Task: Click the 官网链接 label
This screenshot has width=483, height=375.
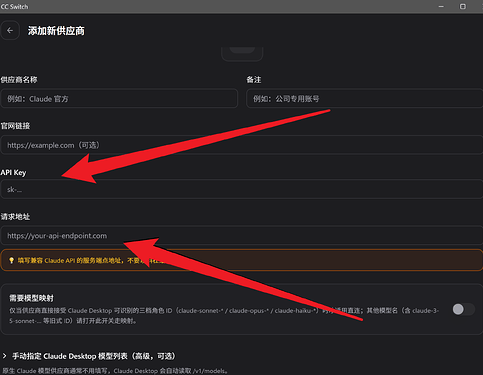Action: 15,126
